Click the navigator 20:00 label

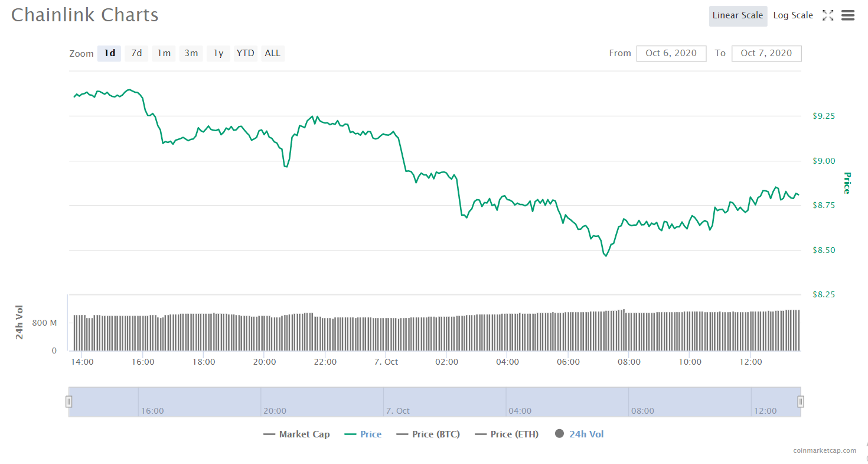coord(275,410)
